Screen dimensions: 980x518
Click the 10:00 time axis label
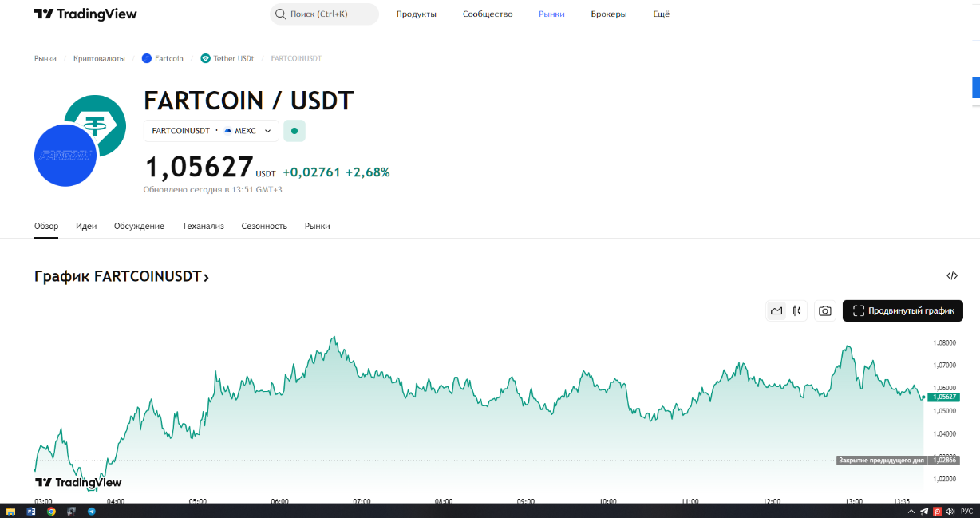(x=607, y=501)
